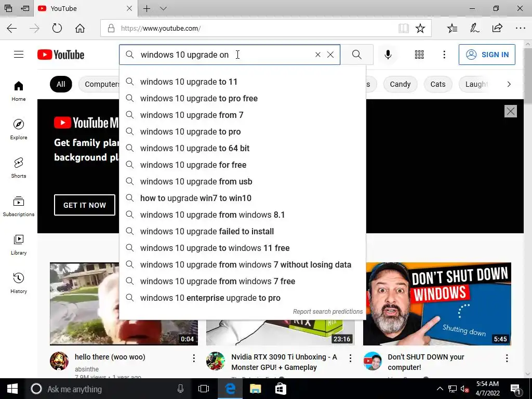The height and width of the screenshot is (399, 532).
Task: Click the browser back arrow
Action: tap(12, 28)
